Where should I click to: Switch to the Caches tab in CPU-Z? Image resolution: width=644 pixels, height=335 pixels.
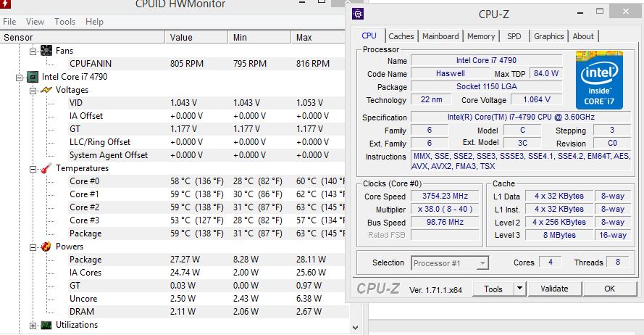tap(401, 36)
